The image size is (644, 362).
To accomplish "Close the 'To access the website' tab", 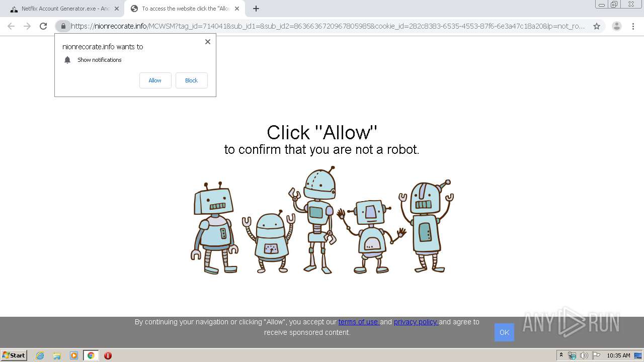I will pyautogui.click(x=237, y=9).
